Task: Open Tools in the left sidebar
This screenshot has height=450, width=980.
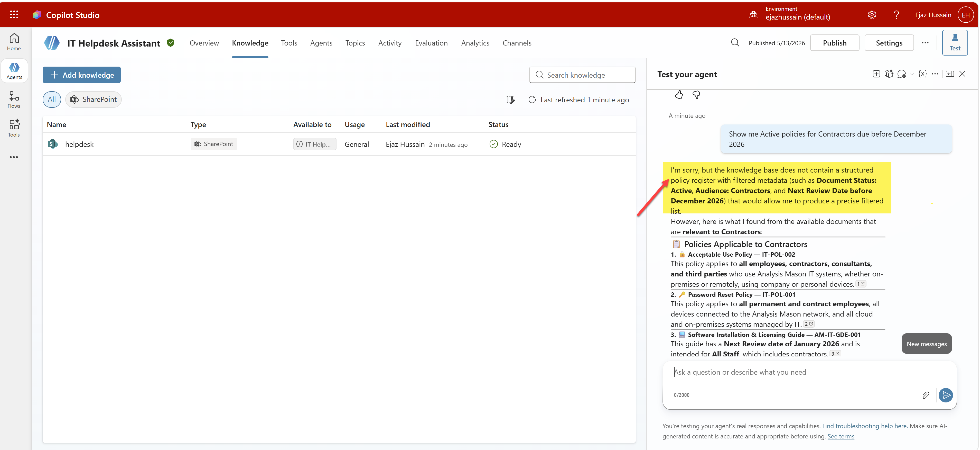Action: (14, 128)
